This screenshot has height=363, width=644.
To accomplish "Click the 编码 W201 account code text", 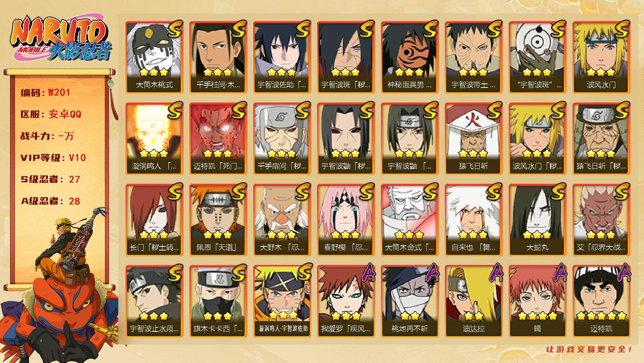I will pos(45,93).
